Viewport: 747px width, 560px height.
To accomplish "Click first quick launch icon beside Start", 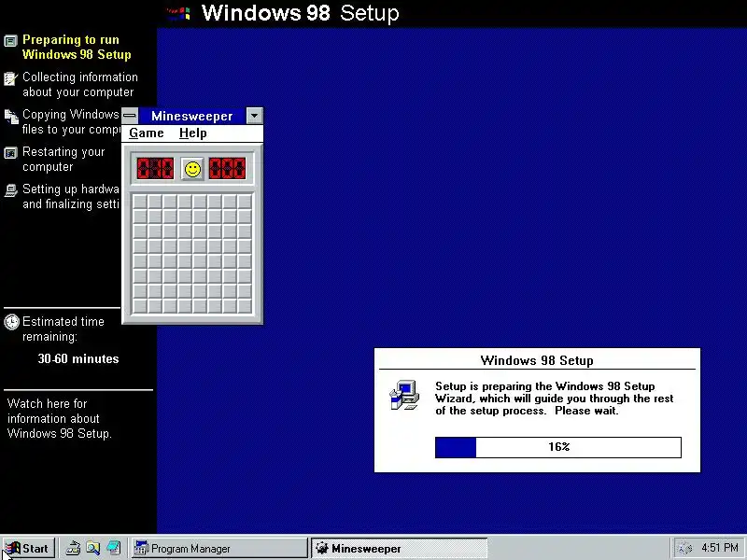I will pos(73,549).
